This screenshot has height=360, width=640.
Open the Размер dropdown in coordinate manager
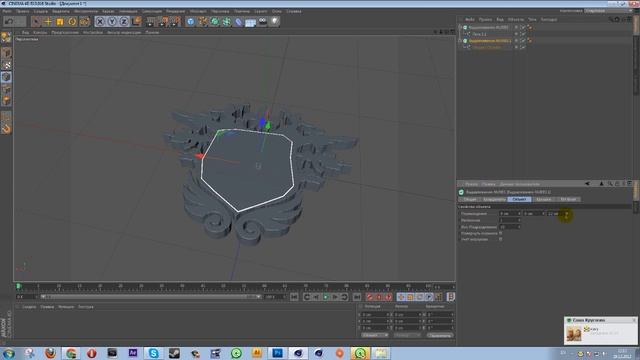coord(407,336)
